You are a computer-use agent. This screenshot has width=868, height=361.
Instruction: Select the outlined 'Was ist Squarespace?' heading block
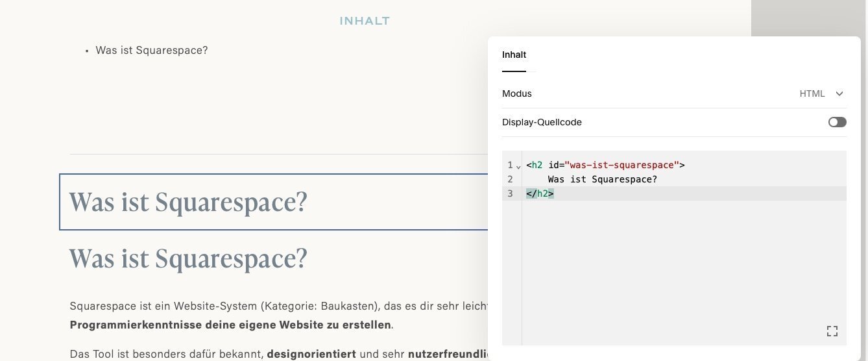273,202
